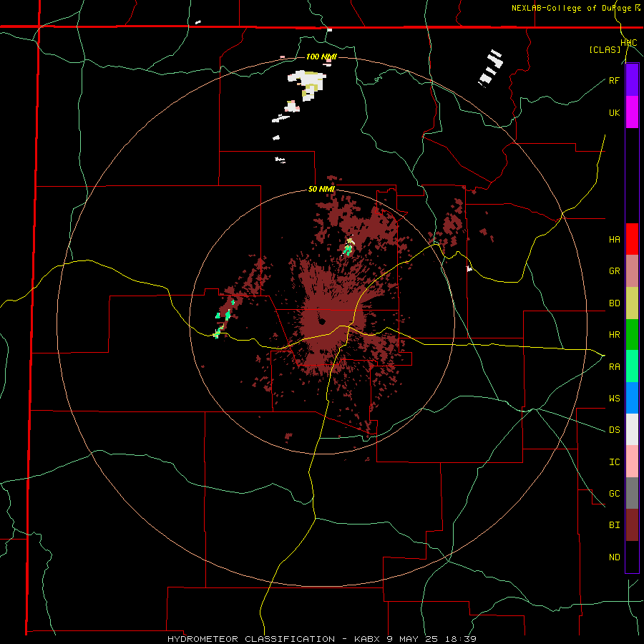Viewport: 644px width, 644px height.
Task: Click the white striped echoes in northeast corner
Action: pos(491,68)
